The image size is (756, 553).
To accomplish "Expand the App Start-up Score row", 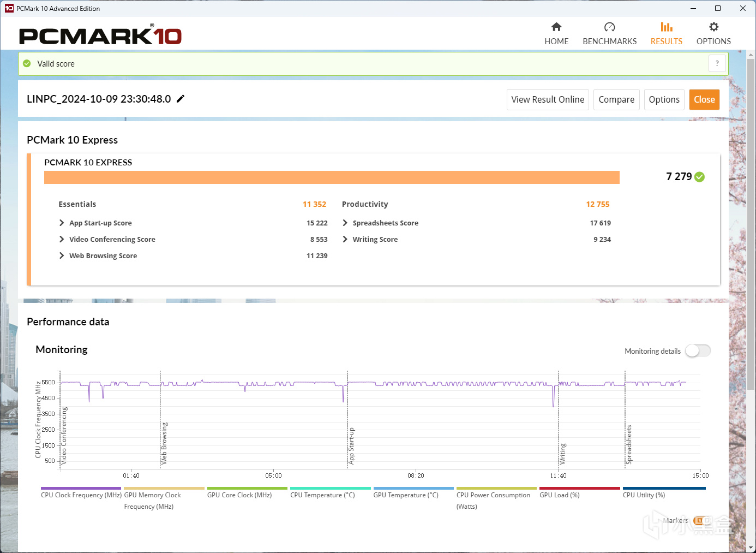I will click(x=62, y=223).
